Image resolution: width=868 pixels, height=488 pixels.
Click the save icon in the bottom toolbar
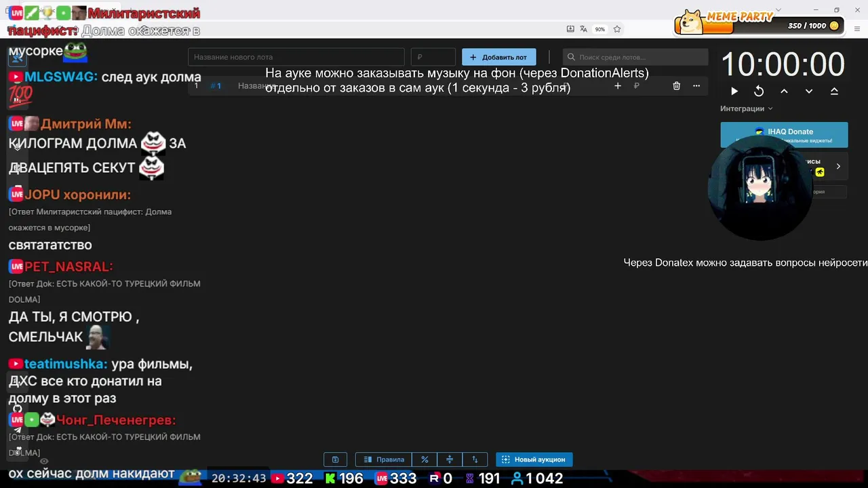click(x=335, y=460)
